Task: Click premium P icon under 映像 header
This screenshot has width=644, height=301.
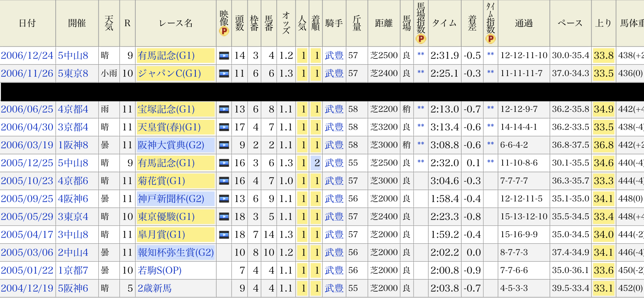Action: pyautogui.click(x=224, y=31)
